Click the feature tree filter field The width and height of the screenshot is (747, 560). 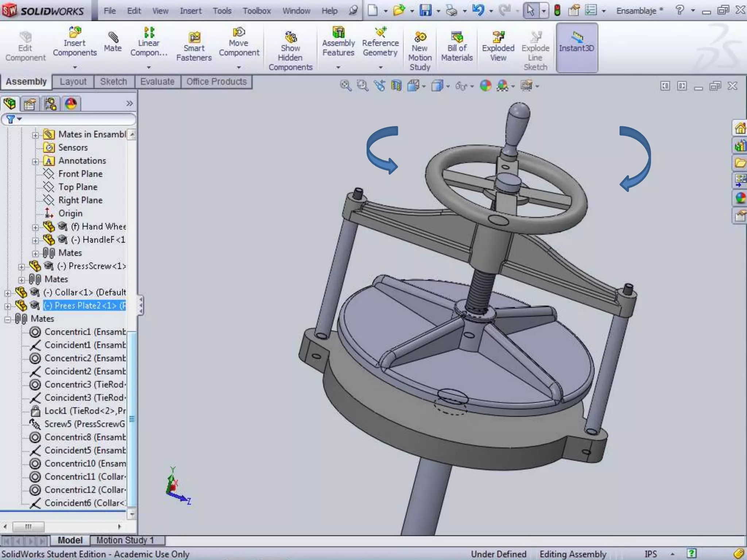[x=73, y=119]
